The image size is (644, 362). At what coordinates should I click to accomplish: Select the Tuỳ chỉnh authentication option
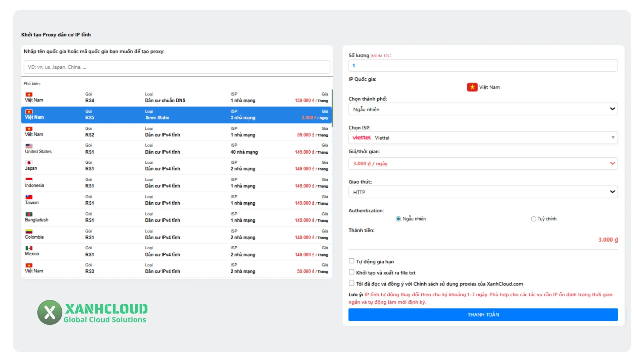pos(533,219)
